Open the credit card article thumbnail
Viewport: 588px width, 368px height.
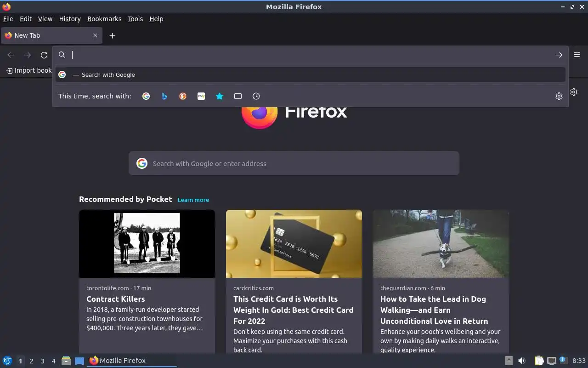click(294, 243)
